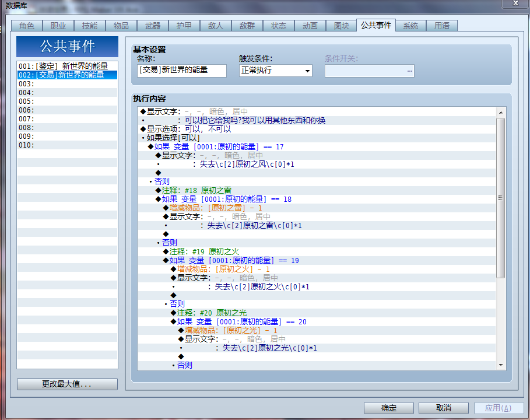This screenshot has width=530, height=420.
Task: Open the 护甲 tab
Action: pos(184,26)
